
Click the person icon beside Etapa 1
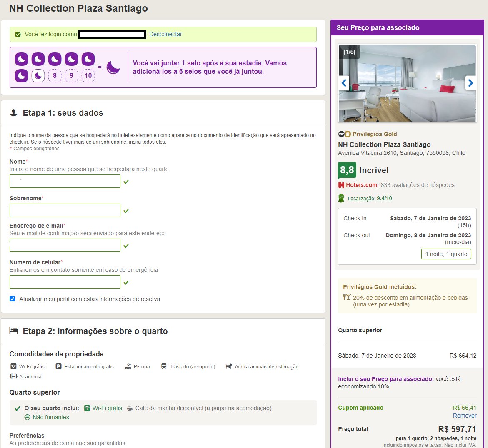[x=14, y=112]
